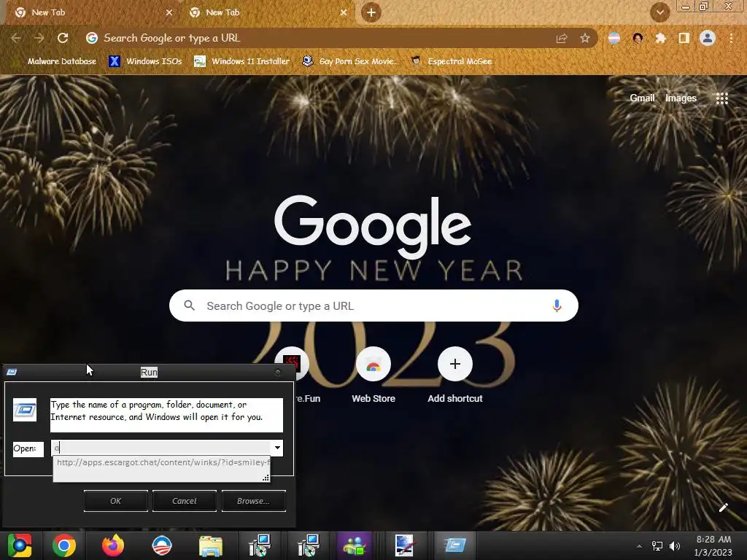Image resolution: width=747 pixels, height=560 pixels.
Task: Open File Explorer from the taskbar
Action: point(211,545)
